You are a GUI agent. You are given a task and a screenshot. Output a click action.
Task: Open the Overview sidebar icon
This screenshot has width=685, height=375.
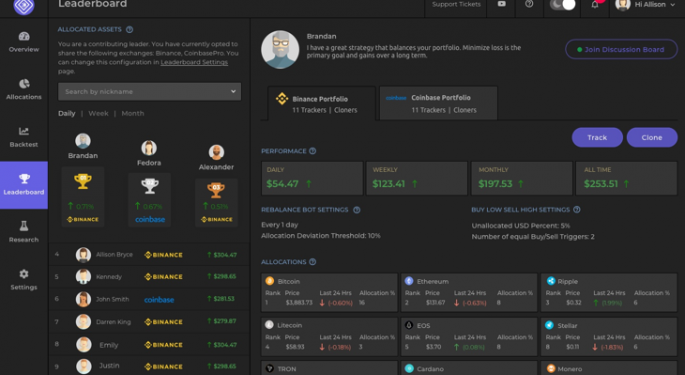tap(24, 36)
